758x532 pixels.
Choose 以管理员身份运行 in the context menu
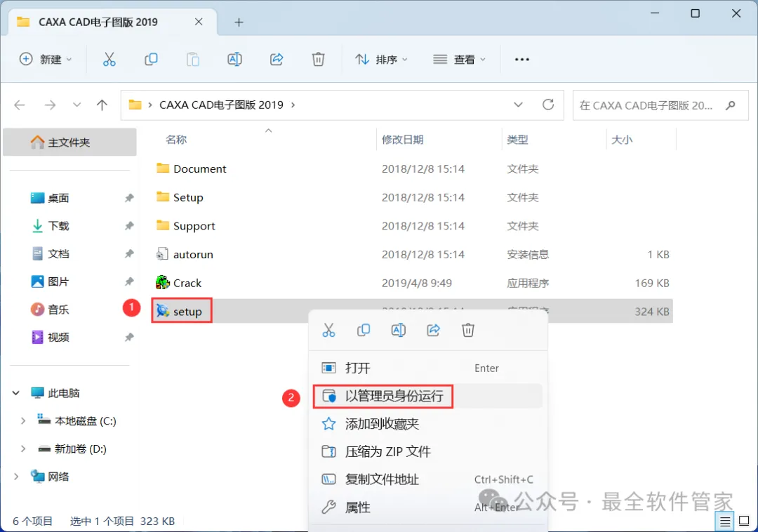click(427, 397)
